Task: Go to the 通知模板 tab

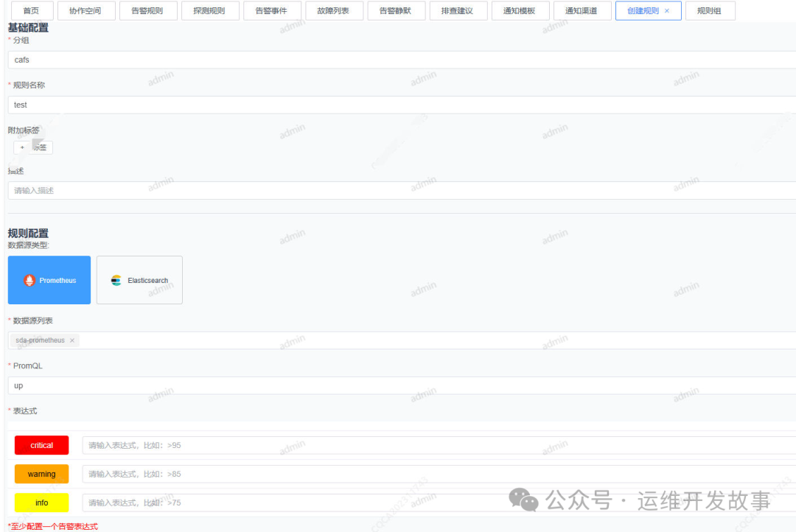Action: tap(520, 10)
